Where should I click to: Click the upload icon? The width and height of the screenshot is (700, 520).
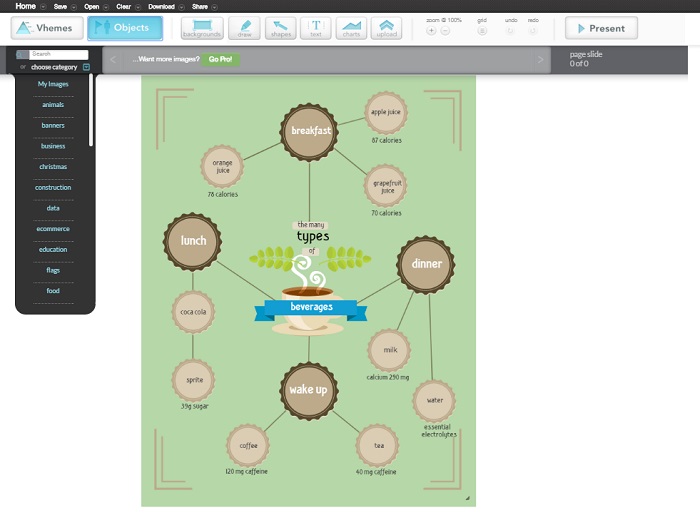click(386, 28)
